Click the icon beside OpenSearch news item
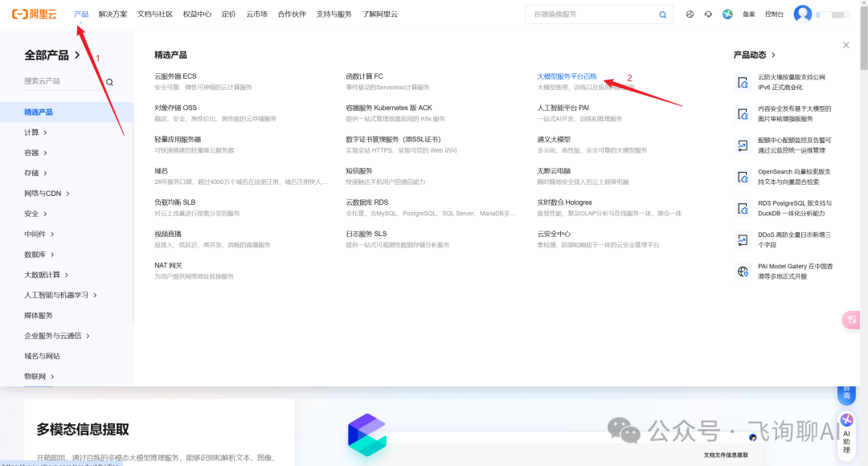 pyautogui.click(x=743, y=177)
